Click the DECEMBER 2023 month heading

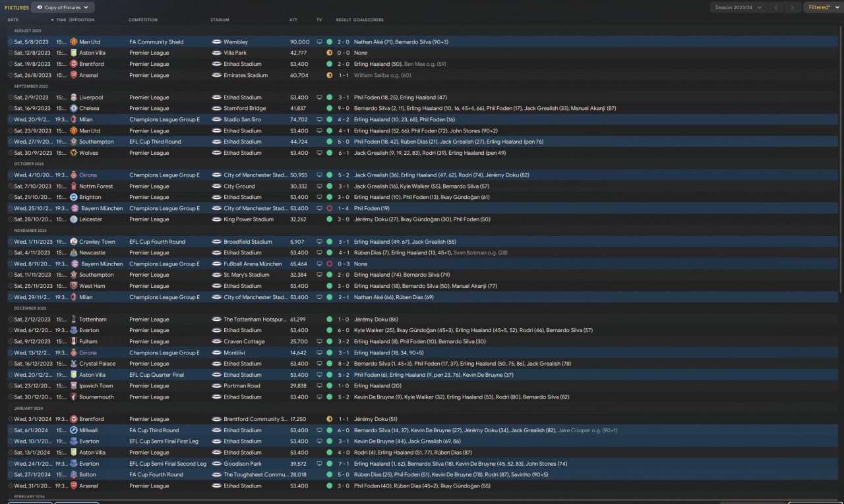pos(30,308)
